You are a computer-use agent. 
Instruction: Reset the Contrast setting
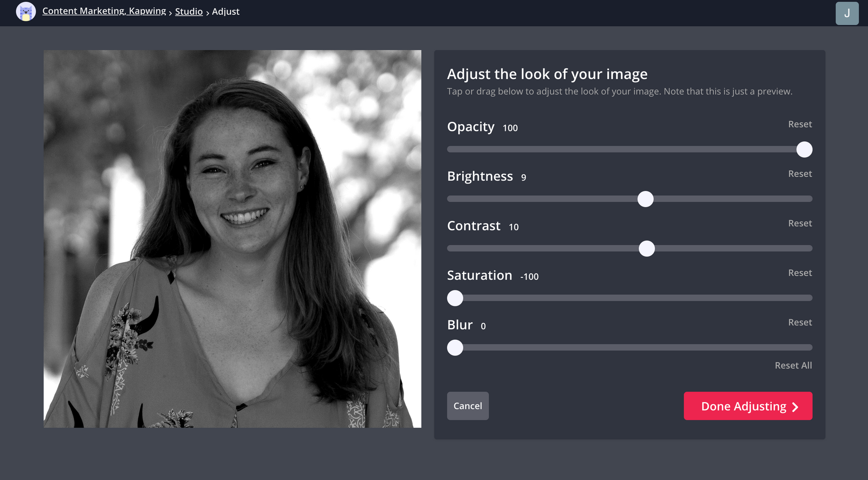click(x=800, y=223)
